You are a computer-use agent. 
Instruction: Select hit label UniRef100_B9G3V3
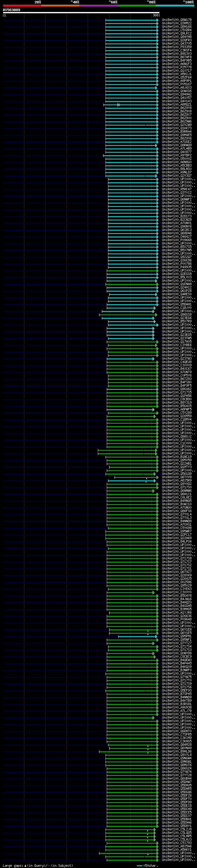[177, 54]
